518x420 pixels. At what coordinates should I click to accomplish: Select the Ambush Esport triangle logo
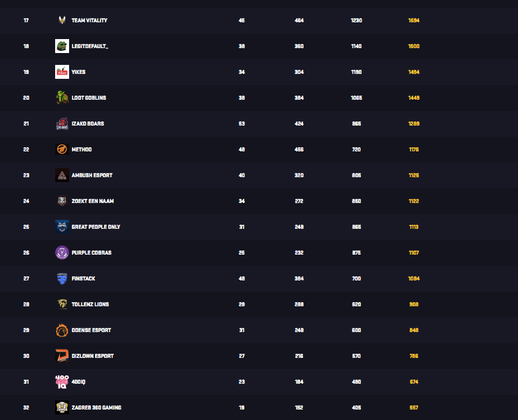coord(61,175)
